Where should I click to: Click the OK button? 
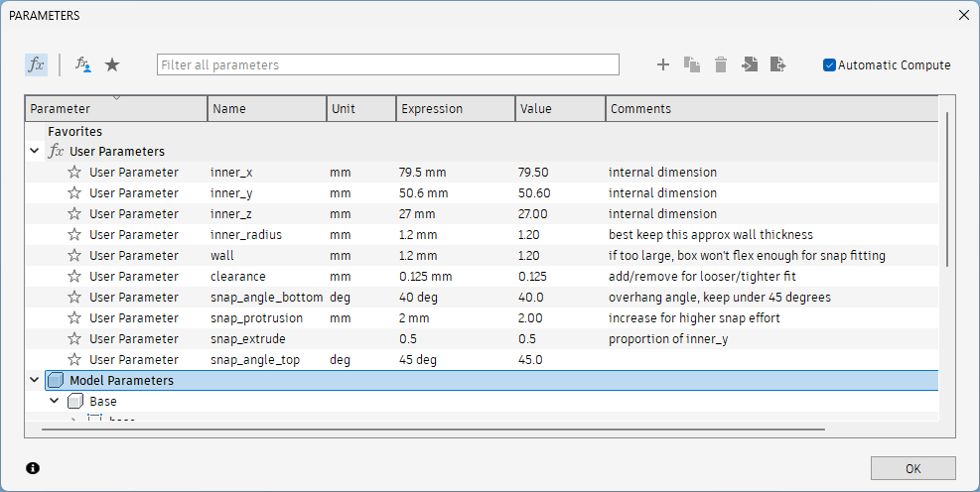(913, 468)
